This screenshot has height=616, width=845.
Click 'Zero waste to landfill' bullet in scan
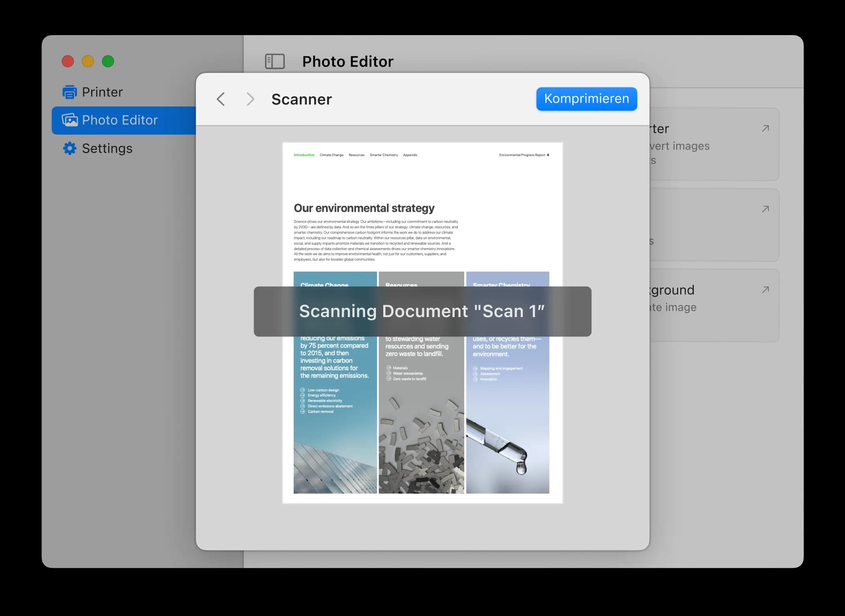tap(409, 379)
